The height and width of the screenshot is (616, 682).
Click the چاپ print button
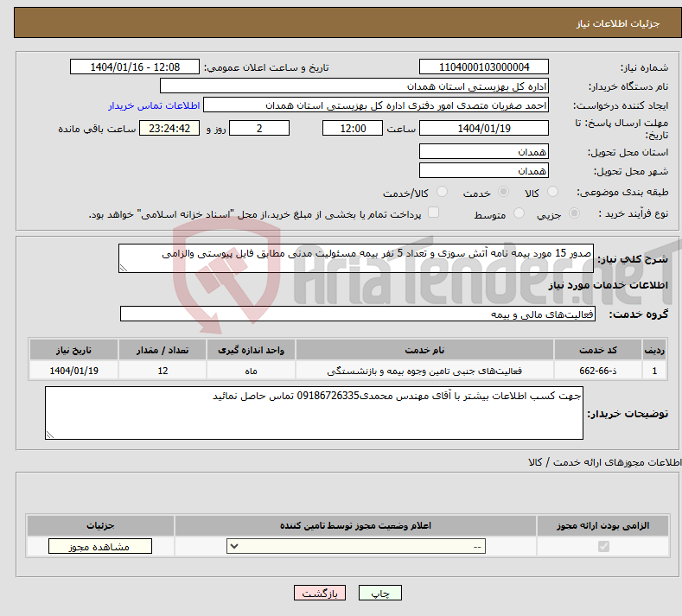[x=380, y=593]
